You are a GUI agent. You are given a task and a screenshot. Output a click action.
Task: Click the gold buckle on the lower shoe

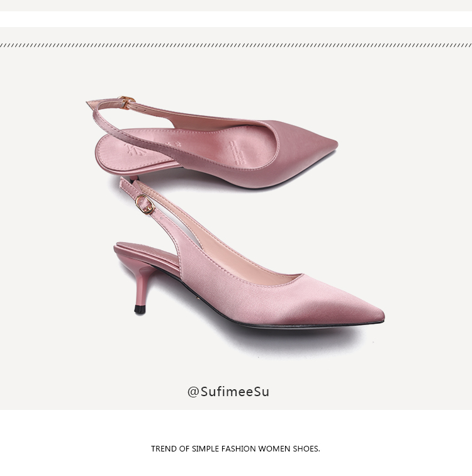coord(145,204)
